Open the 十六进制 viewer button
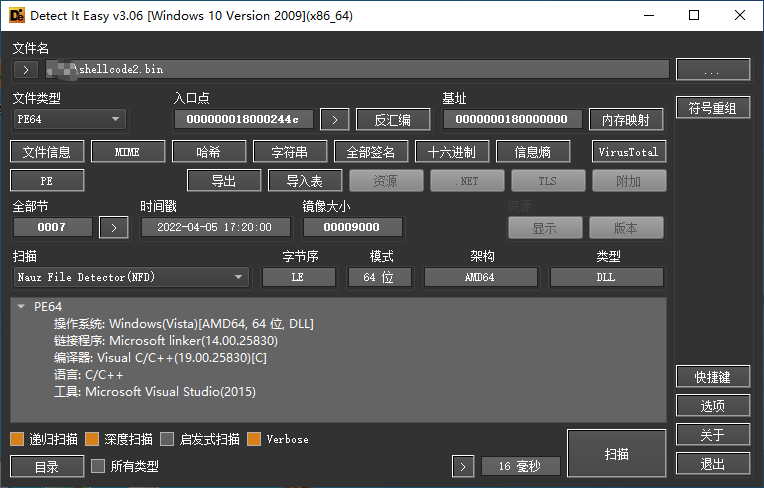Screen dimensions: 764x488 coord(451,152)
